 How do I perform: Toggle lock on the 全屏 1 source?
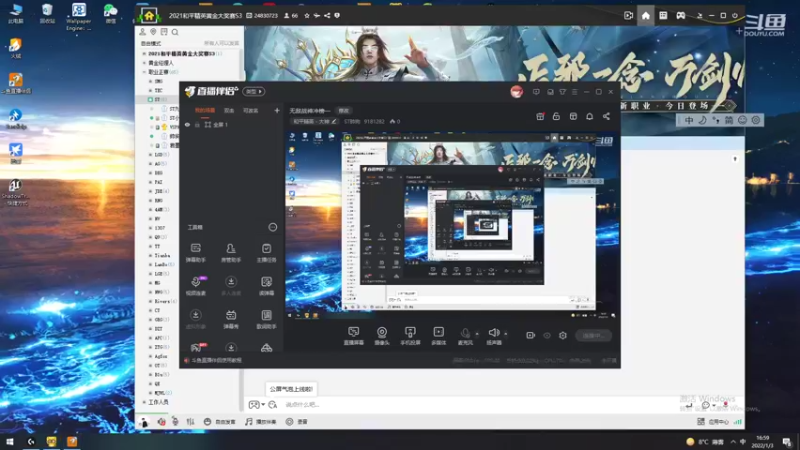click(197, 124)
